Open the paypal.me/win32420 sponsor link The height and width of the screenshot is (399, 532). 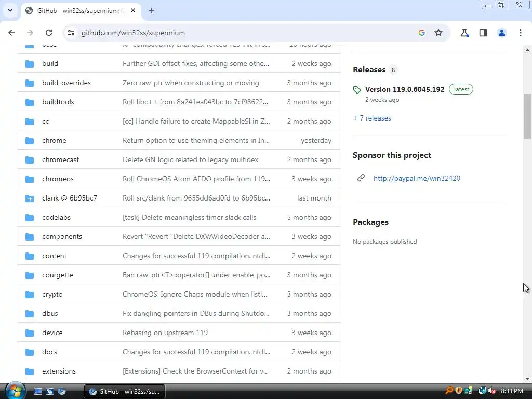(417, 179)
